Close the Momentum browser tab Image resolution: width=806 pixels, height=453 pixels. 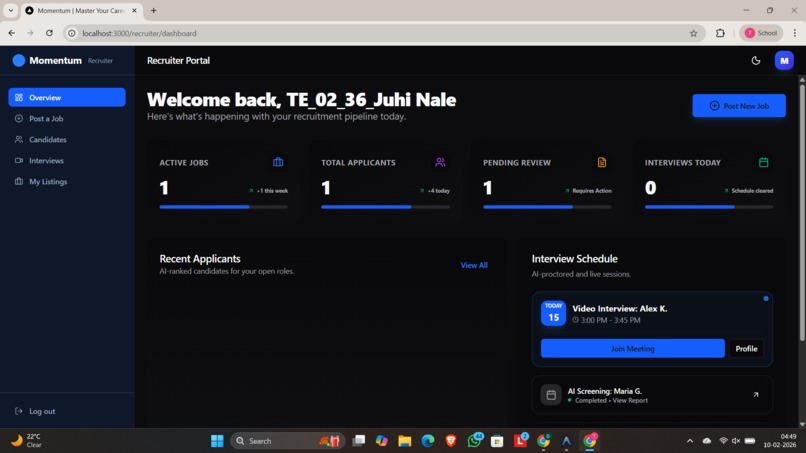pos(135,10)
